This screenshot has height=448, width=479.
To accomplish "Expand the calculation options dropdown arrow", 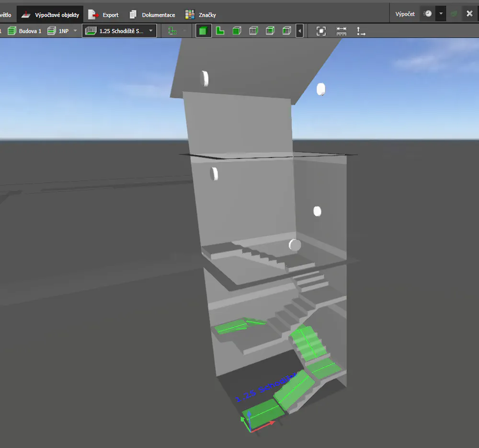I will (x=441, y=14).
